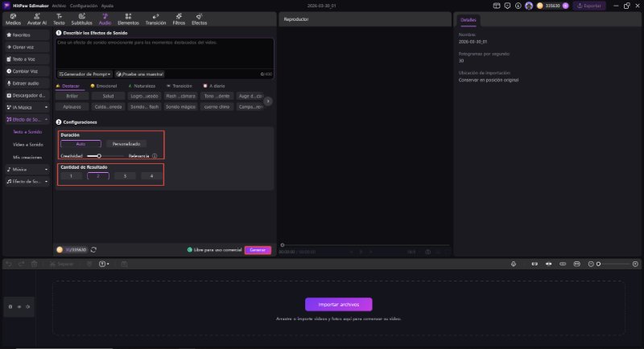Click the Exportar button
644x349 pixels.
point(589,6)
